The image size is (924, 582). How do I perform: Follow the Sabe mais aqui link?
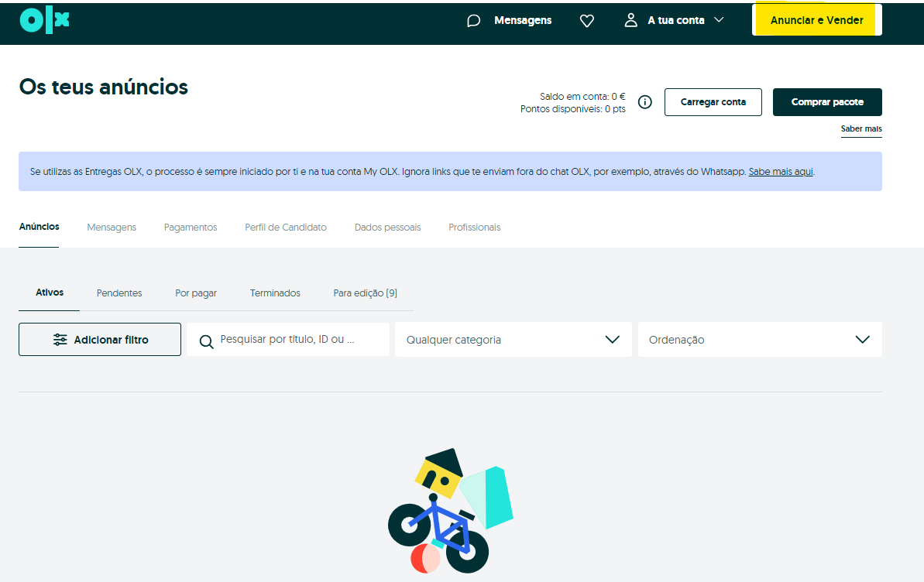[781, 172]
